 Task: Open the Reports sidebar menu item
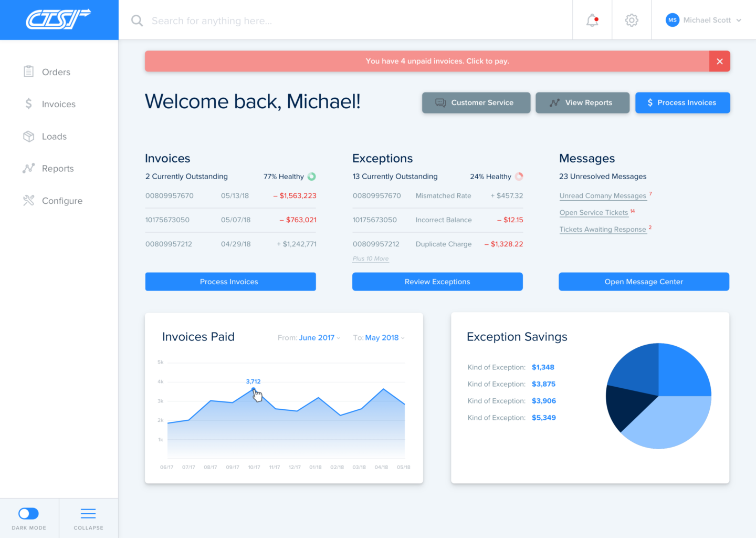tap(57, 169)
